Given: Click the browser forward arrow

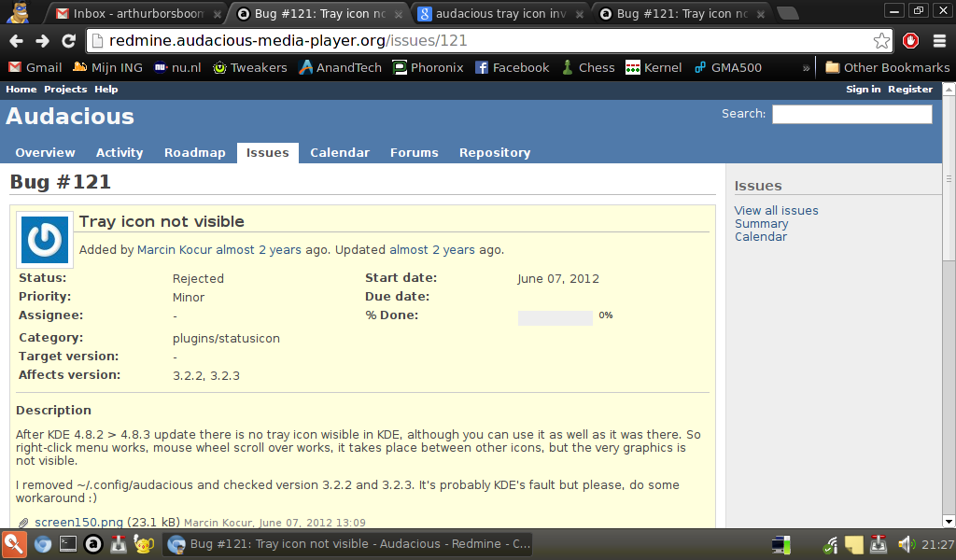Looking at the screenshot, I should 42,41.
